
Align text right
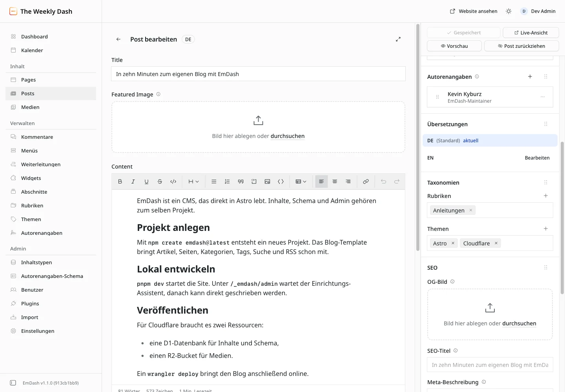[348, 181]
